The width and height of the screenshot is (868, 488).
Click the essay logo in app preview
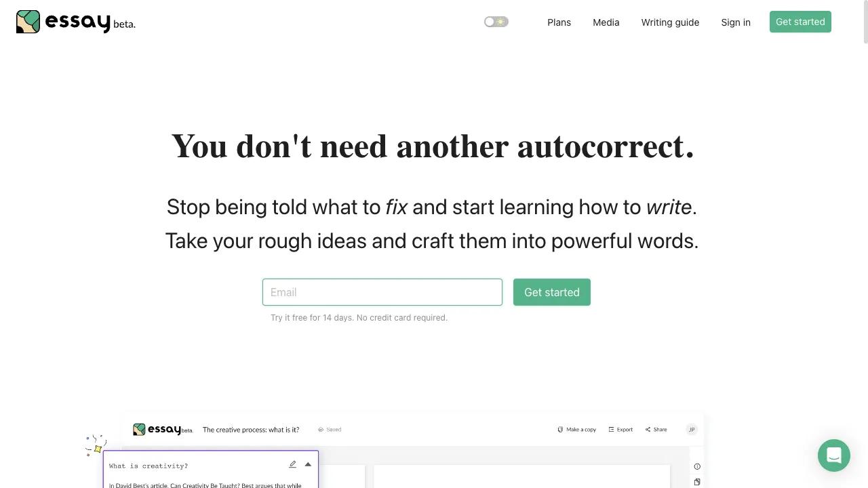pos(163,429)
